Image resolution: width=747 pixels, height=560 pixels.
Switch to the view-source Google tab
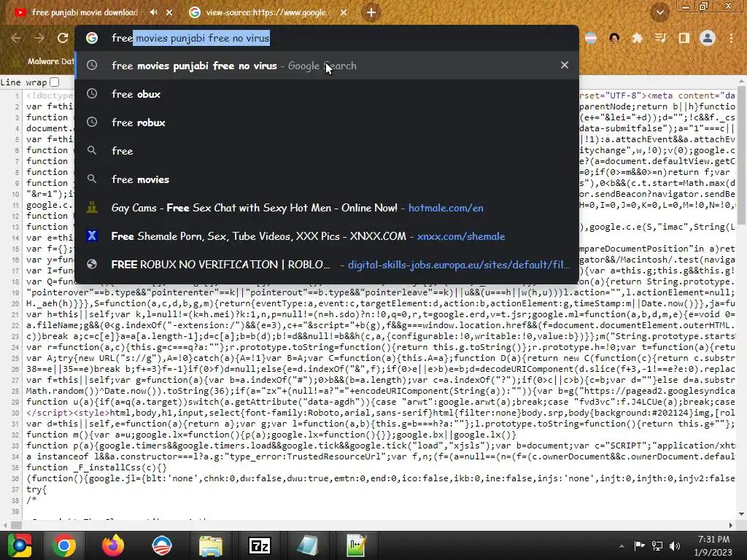point(266,12)
